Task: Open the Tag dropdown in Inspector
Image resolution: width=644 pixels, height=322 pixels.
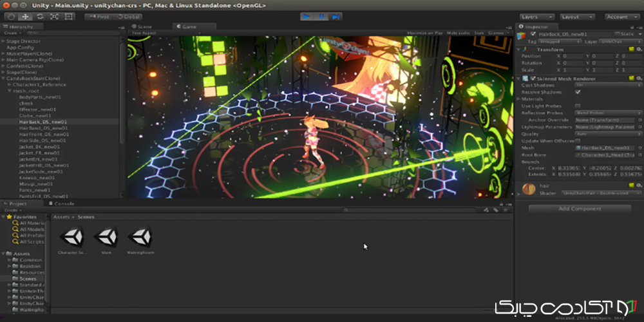Action: (560, 42)
